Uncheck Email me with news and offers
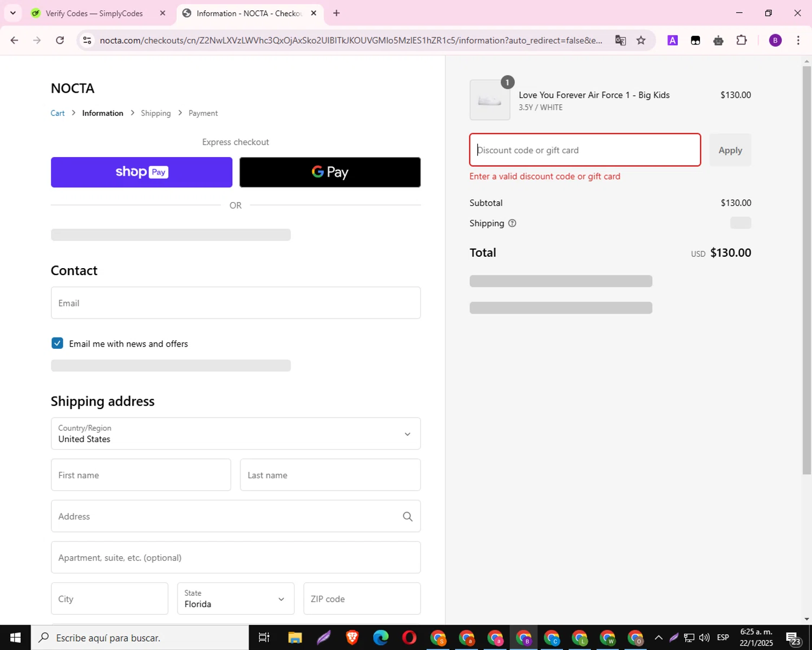 coord(57,343)
